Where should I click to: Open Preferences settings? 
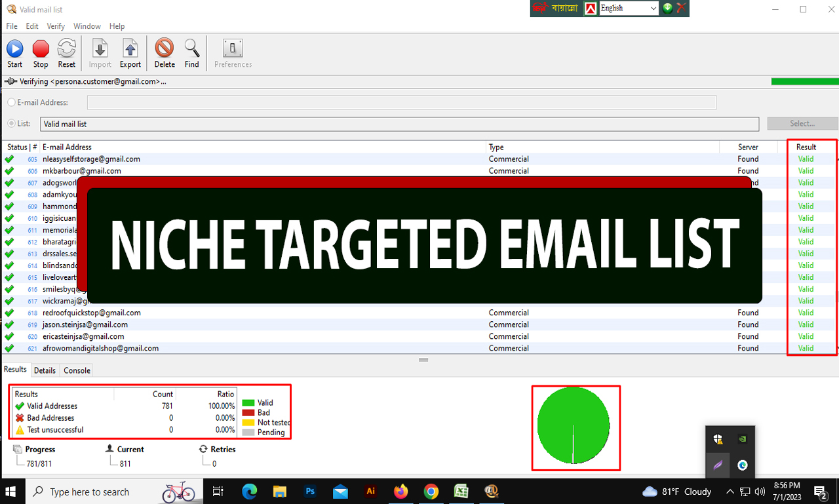[232, 52]
